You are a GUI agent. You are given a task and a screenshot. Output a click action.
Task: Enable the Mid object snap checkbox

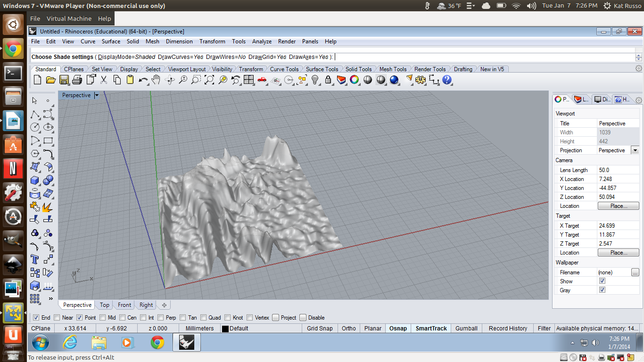pos(103,318)
